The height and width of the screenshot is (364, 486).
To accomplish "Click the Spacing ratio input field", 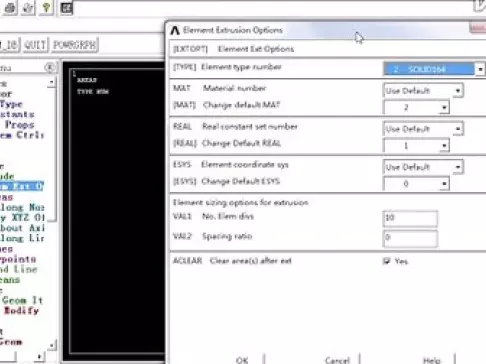I will click(x=410, y=238).
